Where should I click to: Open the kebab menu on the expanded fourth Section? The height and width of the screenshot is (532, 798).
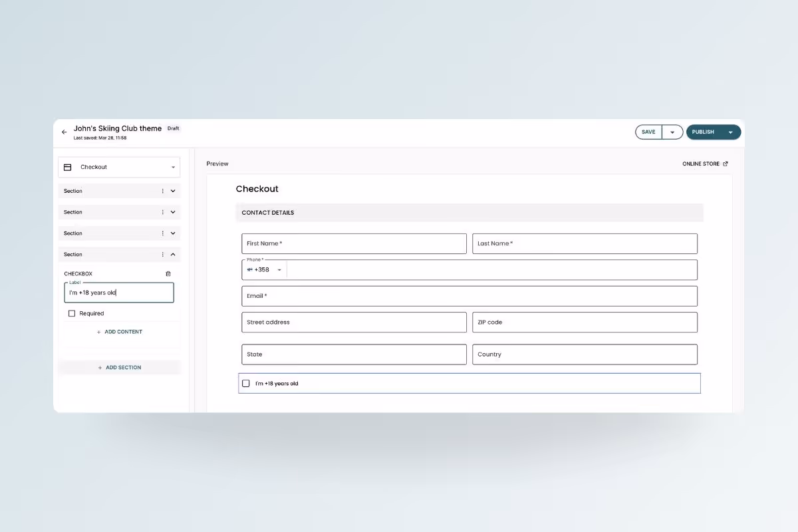[x=162, y=255]
